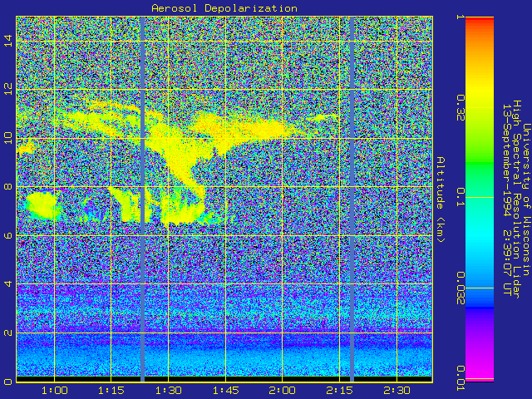The width and height of the screenshot is (532, 399).
Task: Click the 'Aerosol Depolarization' plot title
Action: (x=224, y=7)
